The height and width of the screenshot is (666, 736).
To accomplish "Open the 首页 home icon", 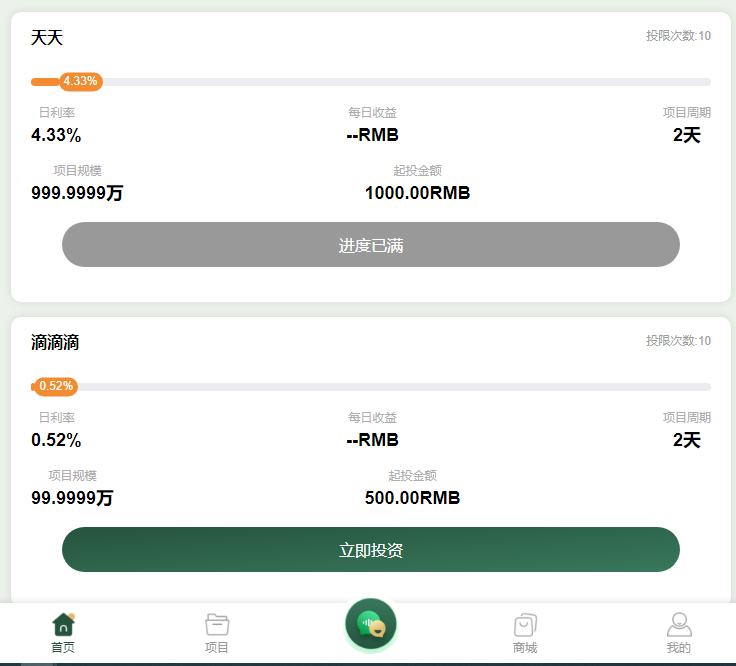I will 63,624.
